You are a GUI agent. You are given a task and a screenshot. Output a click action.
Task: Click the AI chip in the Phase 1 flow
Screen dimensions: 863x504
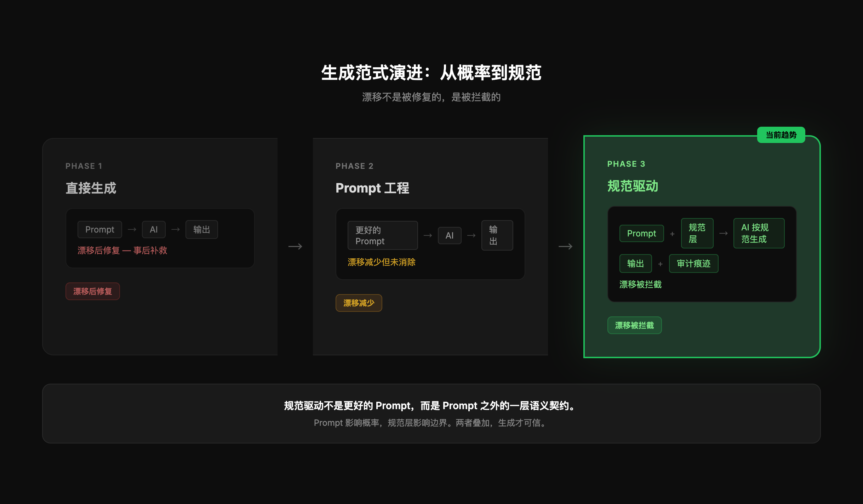tap(154, 229)
